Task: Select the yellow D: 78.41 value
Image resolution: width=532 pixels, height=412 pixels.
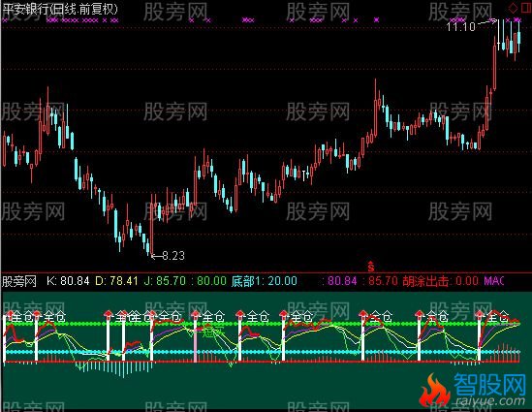Action: click(x=116, y=281)
